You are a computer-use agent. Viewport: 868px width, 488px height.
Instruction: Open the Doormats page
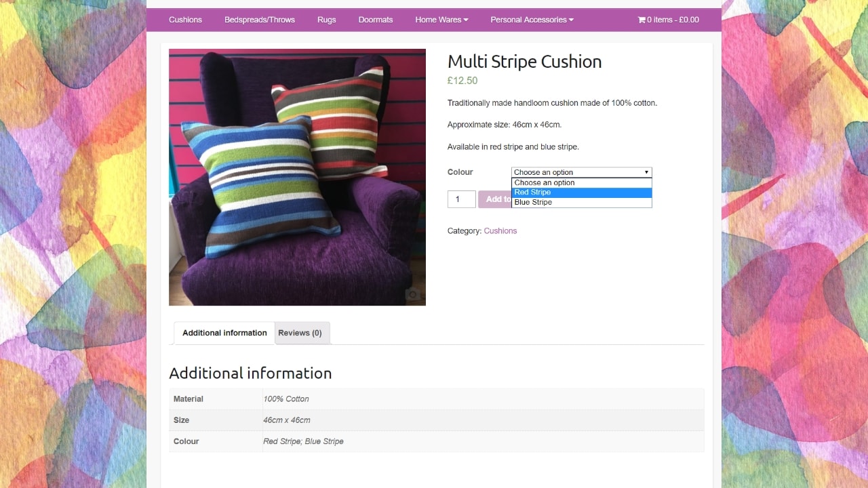[375, 20]
